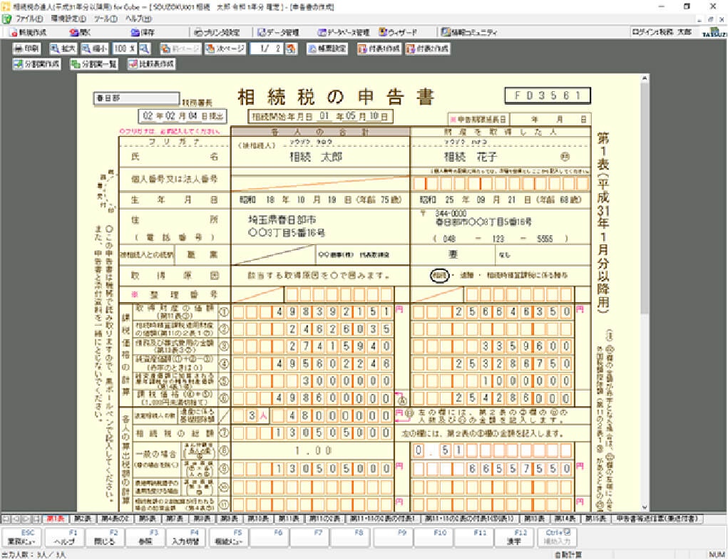Open the ヘルプ menu
Screen dimensions: 728x560
click(138, 19)
